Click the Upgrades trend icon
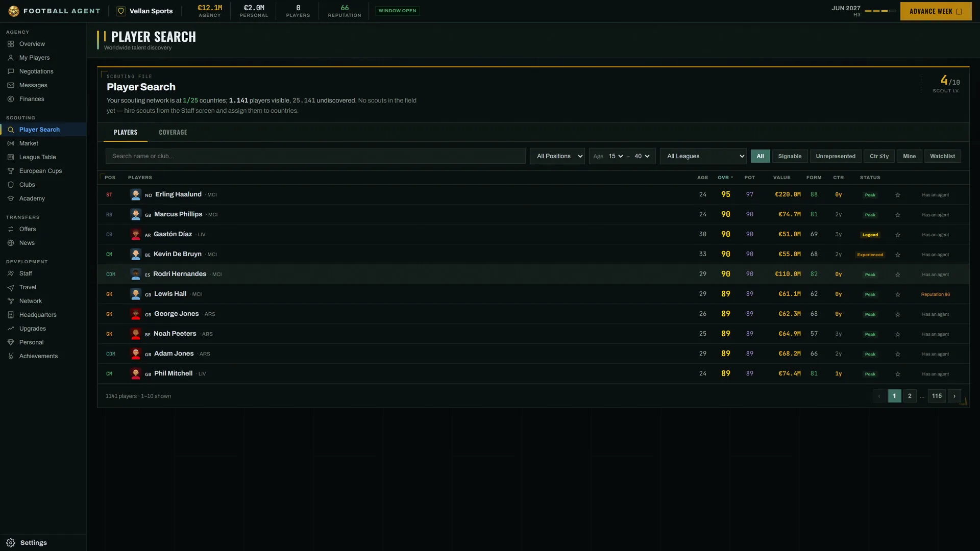The height and width of the screenshot is (551, 980). [x=11, y=329]
